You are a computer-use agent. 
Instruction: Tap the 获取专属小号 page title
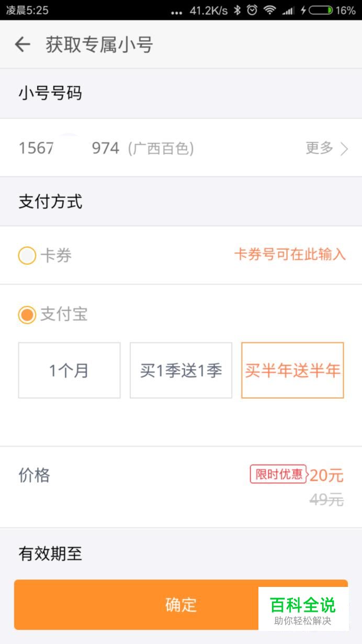(x=99, y=45)
